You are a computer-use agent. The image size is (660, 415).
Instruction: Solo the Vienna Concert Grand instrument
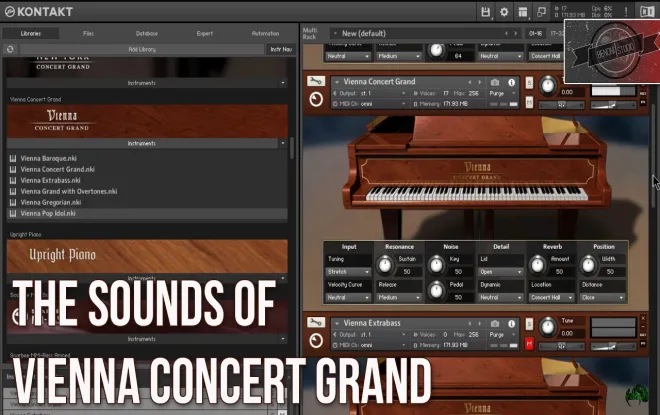click(x=529, y=82)
